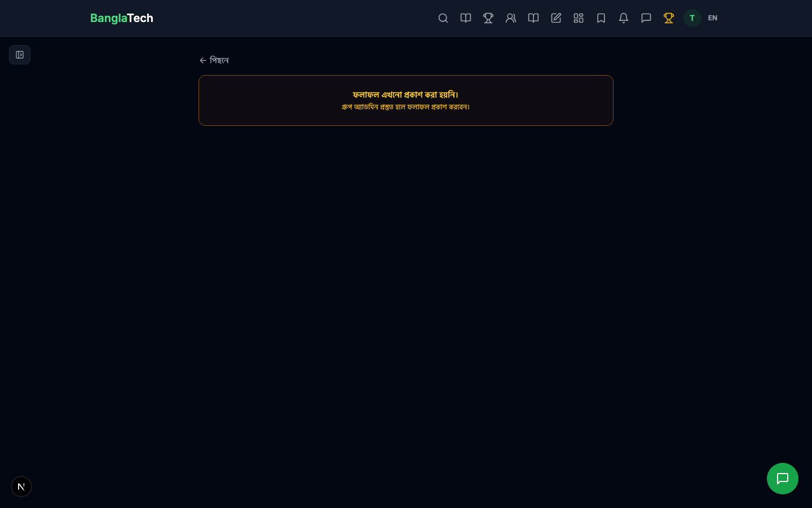The image size is (812, 508).
Task: Open the grid dashboard icon
Action: pos(579,18)
